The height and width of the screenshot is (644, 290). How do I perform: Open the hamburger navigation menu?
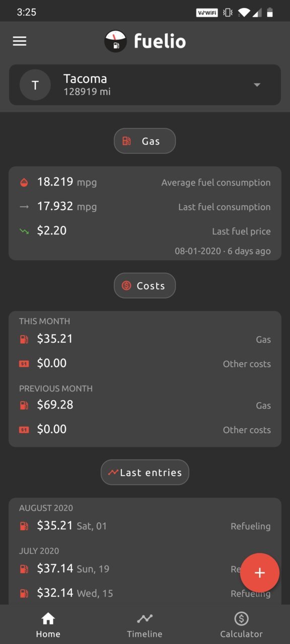point(20,41)
